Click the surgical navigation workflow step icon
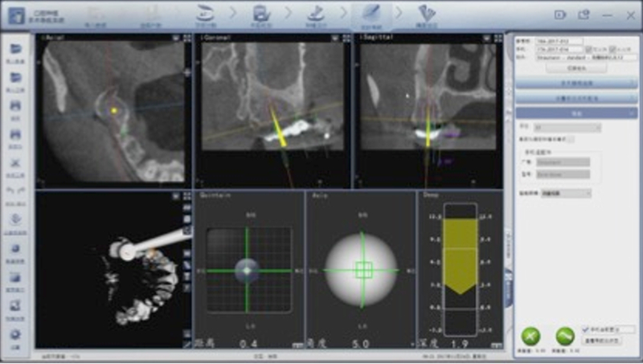Screen dimensions: 643x364 click(x=371, y=13)
